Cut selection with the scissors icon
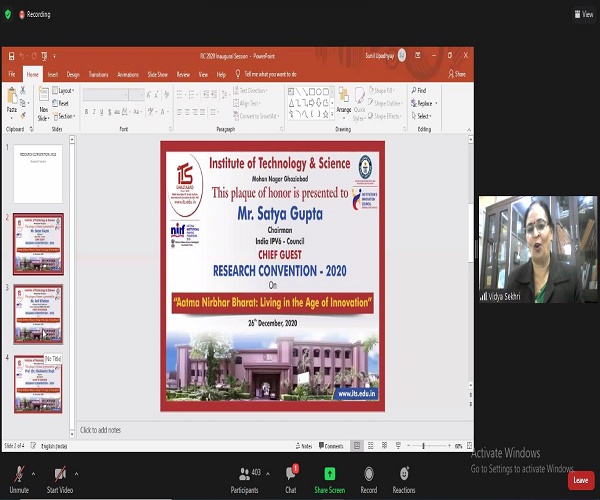This screenshot has width=600, height=500. (x=23, y=90)
